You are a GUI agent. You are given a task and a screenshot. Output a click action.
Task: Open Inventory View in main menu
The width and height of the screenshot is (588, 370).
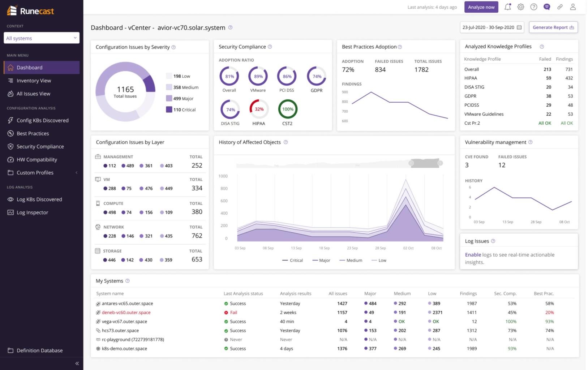[34, 81]
